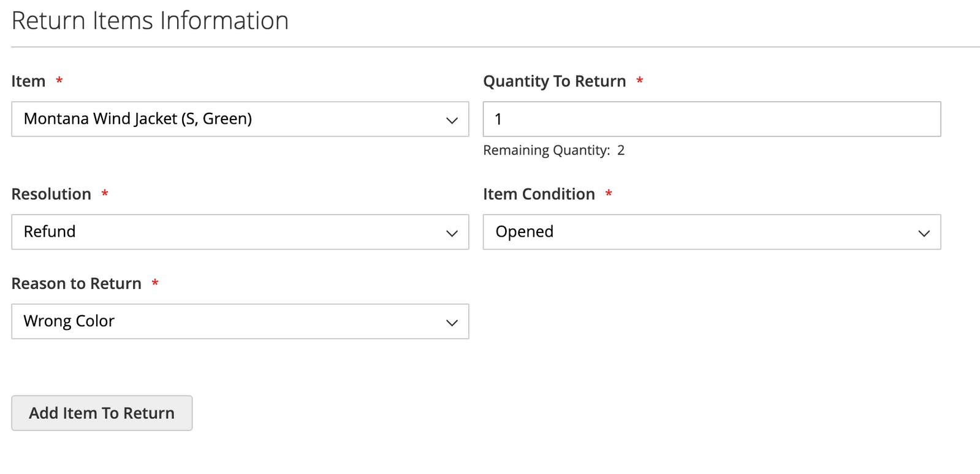Image resolution: width=980 pixels, height=474 pixels.
Task: Click the Resolution field label
Action: [x=51, y=194]
